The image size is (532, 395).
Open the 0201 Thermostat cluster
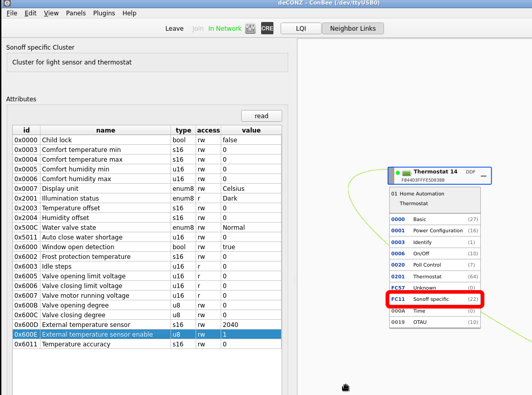(435, 277)
